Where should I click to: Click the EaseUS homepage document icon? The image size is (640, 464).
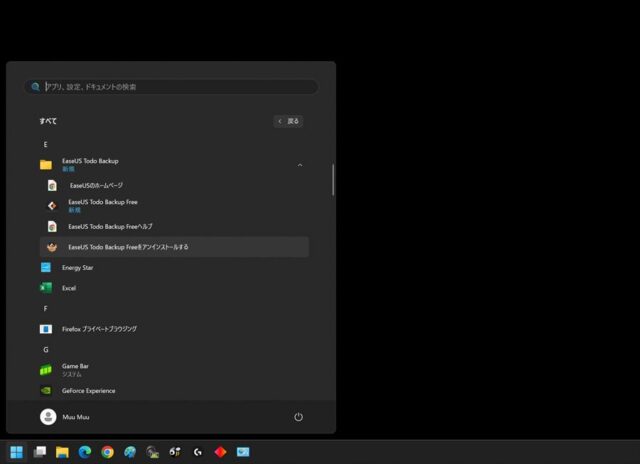(x=52, y=185)
